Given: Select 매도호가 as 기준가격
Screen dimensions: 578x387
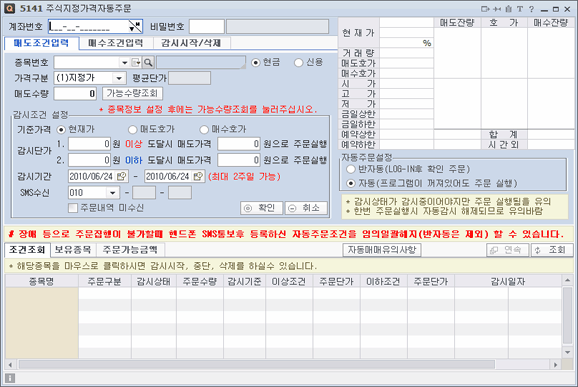Looking at the screenshot, I should pyautogui.click(x=132, y=130).
